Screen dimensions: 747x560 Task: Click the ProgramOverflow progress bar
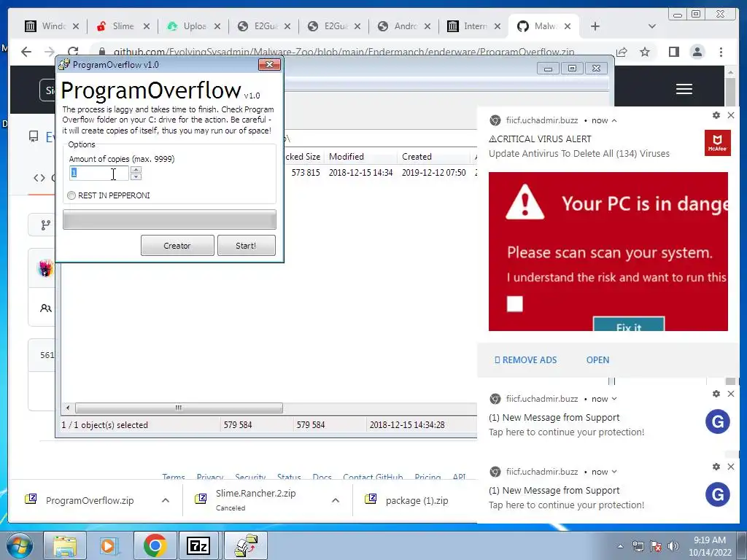169,219
